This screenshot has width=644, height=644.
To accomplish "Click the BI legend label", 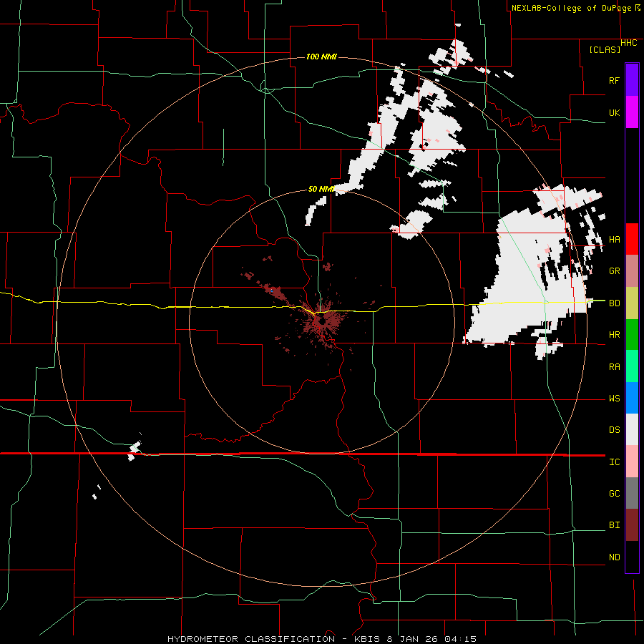I will [614, 525].
